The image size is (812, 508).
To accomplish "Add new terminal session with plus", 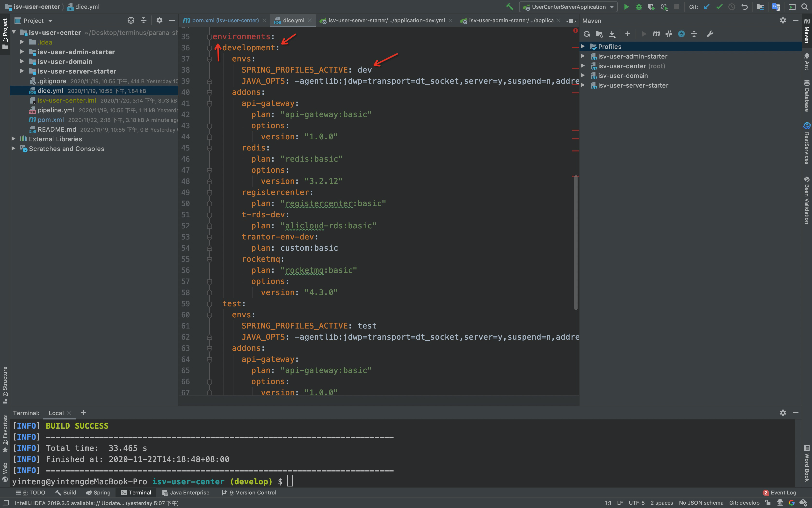I will click(x=84, y=413).
